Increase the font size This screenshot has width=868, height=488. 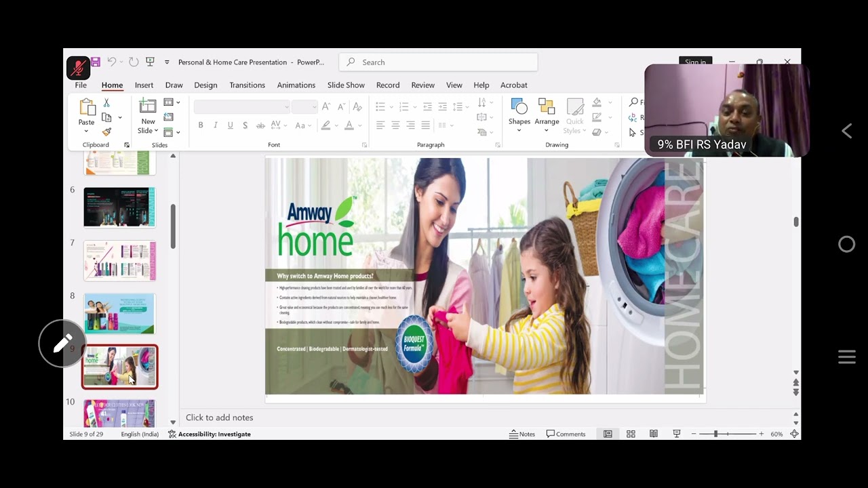click(x=326, y=106)
